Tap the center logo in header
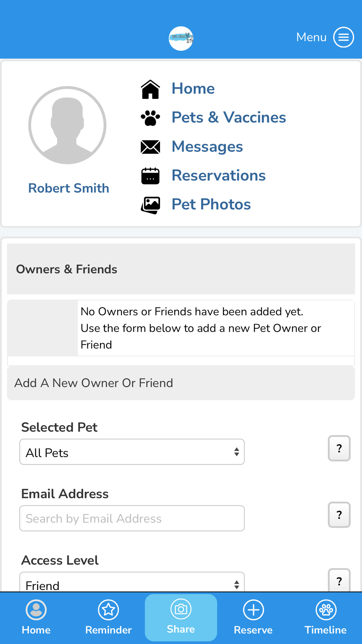Screen dimensions: 362x644 coord(181,38)
